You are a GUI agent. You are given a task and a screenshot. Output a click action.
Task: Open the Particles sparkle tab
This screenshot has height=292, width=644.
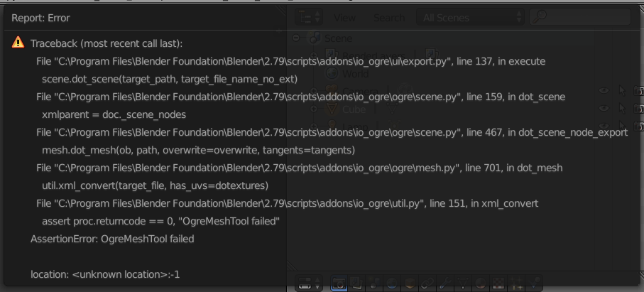pos(516,283)
